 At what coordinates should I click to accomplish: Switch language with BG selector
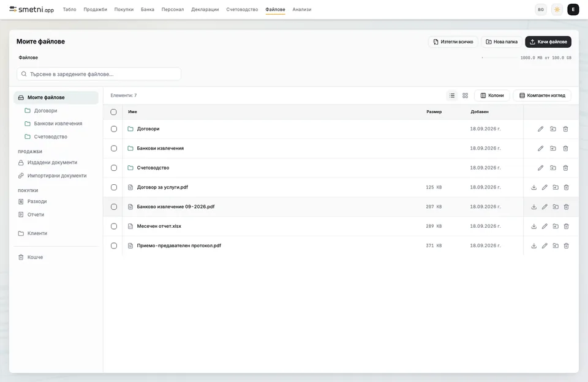pyautogui.click(x=541, y=10)
